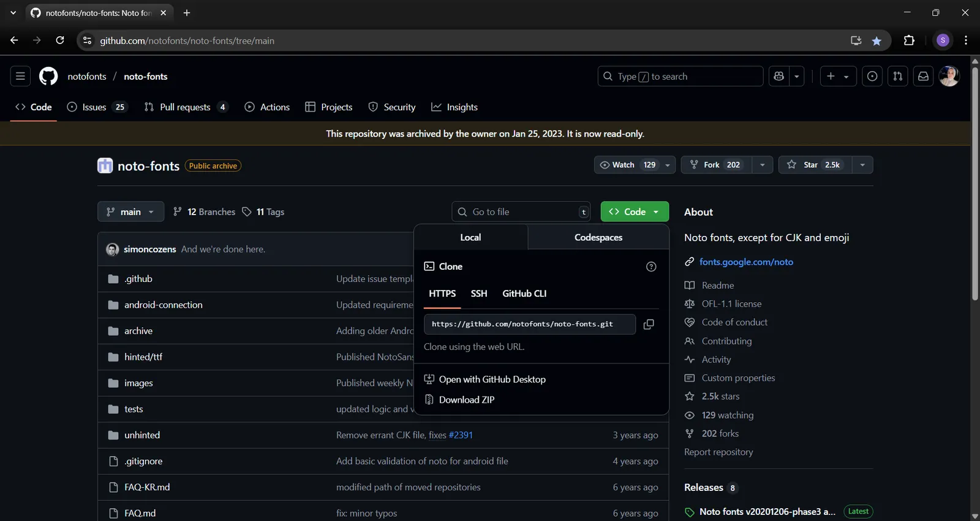Open the create new plus dropdown
Viewport: 980px width, 521px height.
pos(838,76)
